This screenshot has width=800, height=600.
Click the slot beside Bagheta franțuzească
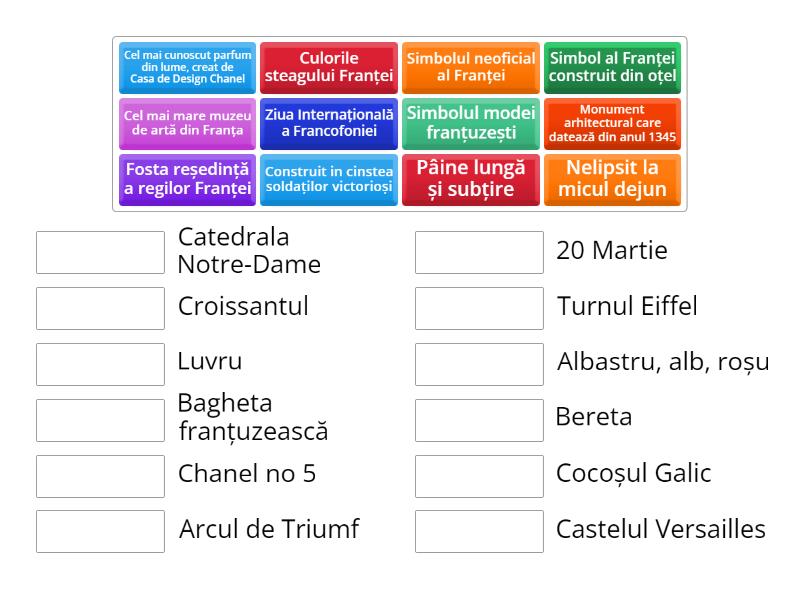click(x=98, y=419)
